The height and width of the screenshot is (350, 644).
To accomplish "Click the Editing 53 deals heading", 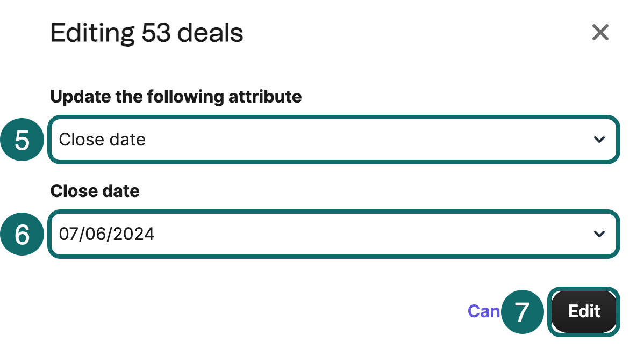I will coord(146,33).
